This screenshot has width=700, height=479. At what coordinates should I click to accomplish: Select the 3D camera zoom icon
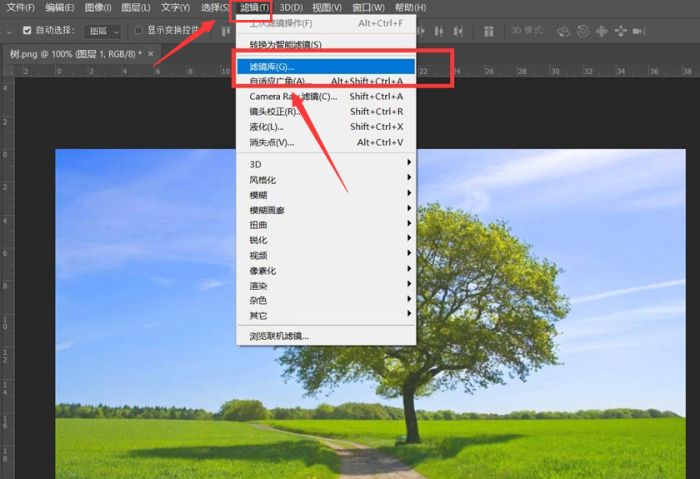tap(639, 31)
